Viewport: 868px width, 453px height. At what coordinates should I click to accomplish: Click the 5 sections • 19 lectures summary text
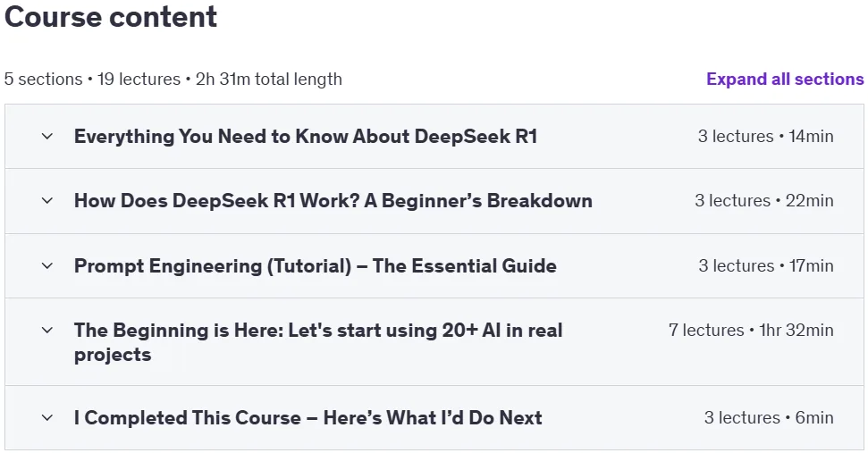[92, 80]
